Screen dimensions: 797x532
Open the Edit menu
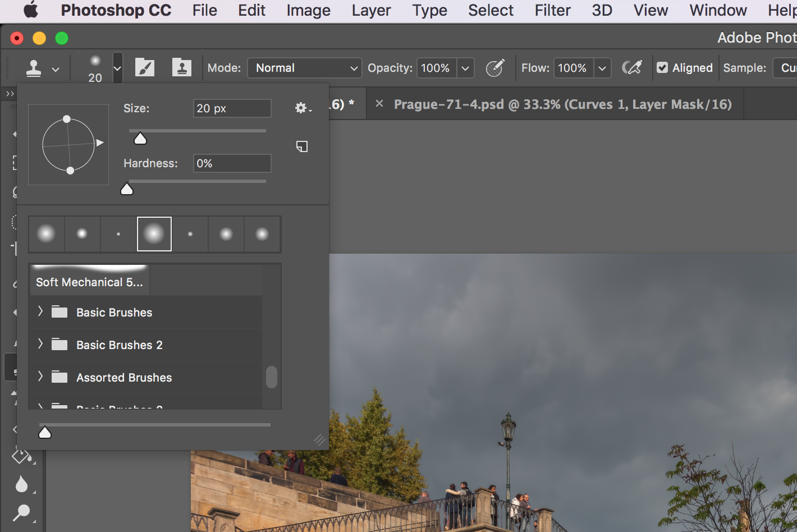[252, 10]
